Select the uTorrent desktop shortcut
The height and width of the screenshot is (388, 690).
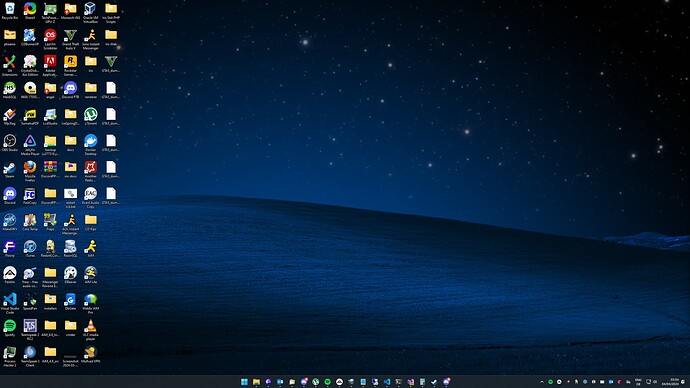[91, 116]
